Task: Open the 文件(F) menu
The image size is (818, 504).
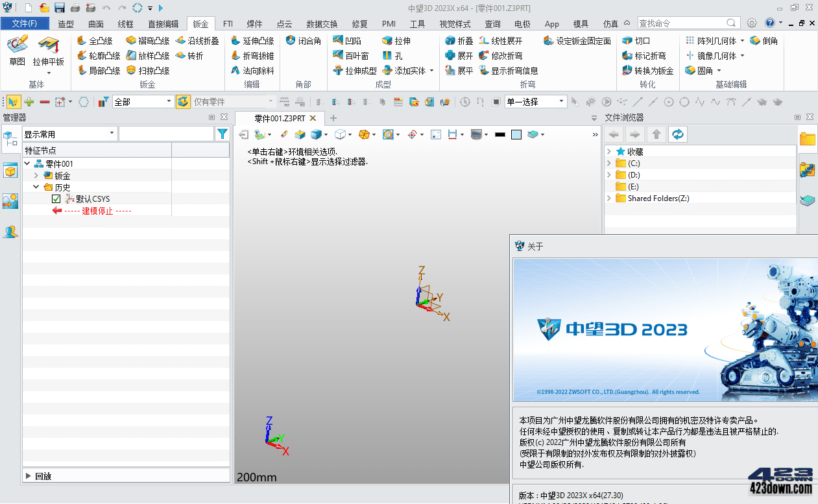Action: 25,22
